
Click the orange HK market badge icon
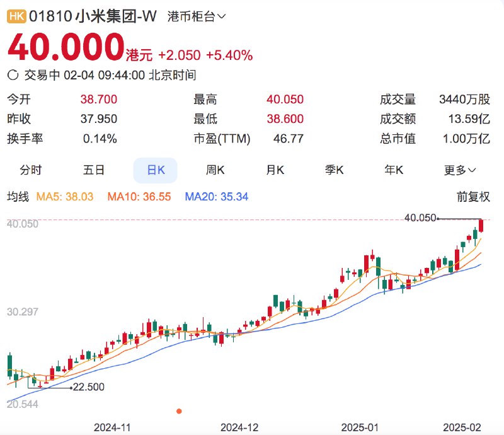point(16,16)
